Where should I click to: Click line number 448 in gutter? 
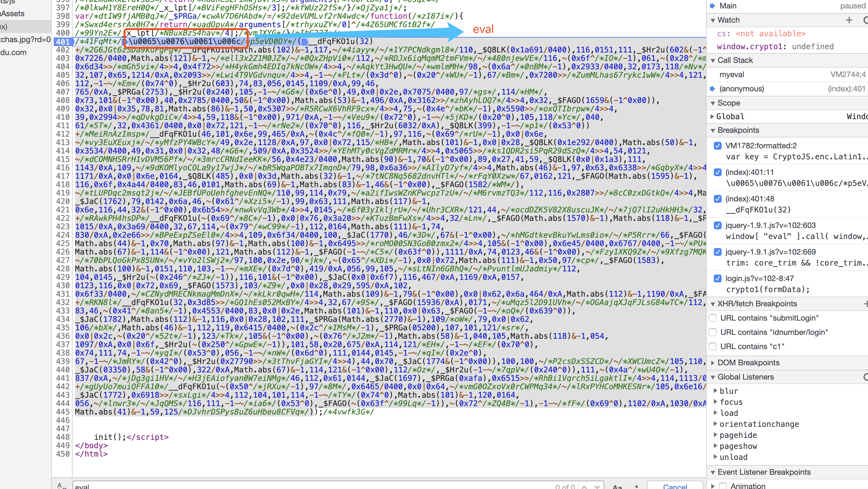click(x=63, y=437)
